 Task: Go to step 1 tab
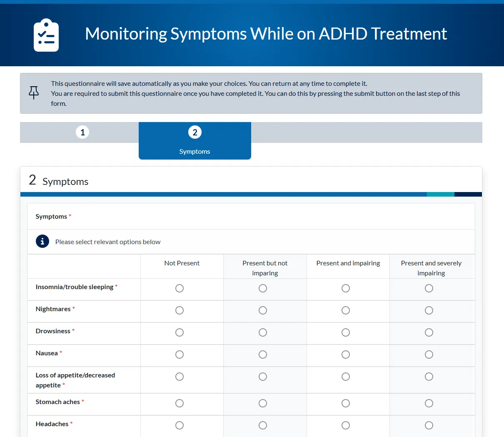(82, 132)
